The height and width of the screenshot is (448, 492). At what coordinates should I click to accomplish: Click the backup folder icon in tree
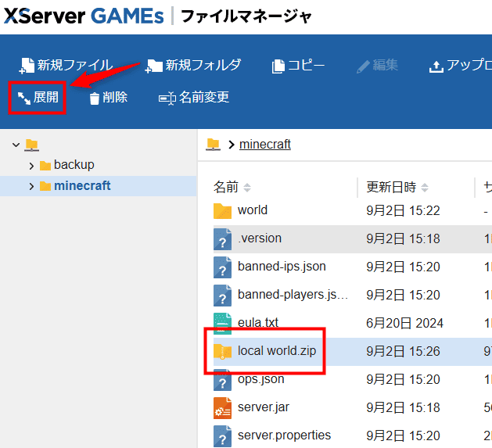tap(45, 165)
